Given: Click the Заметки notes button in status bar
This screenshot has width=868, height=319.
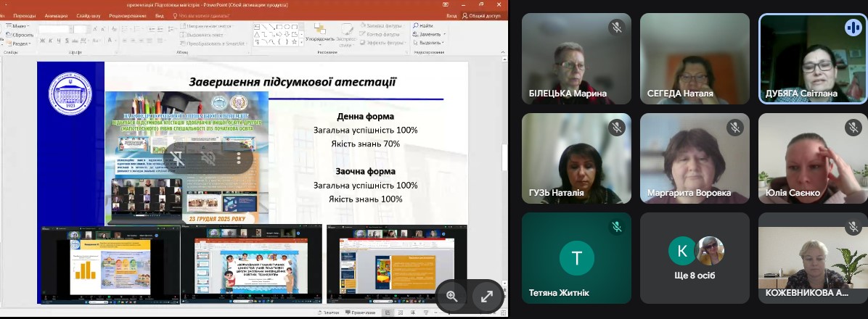Looking at the screenshot, I should (x=330, y=312).
